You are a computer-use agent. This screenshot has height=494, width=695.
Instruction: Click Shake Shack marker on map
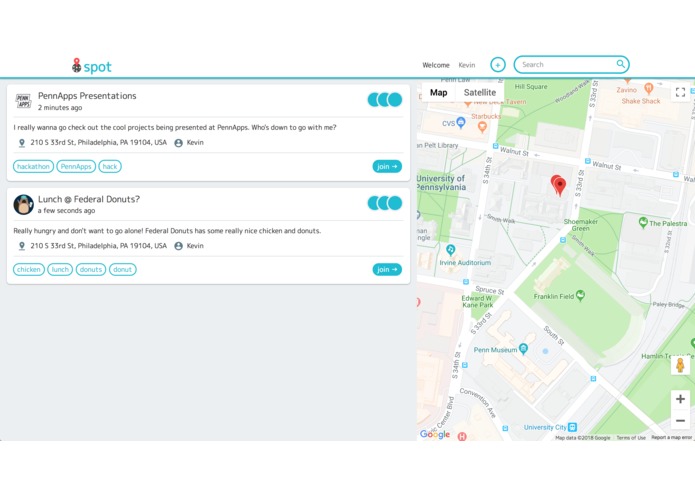pyautogui.click(x=648, y=88)
